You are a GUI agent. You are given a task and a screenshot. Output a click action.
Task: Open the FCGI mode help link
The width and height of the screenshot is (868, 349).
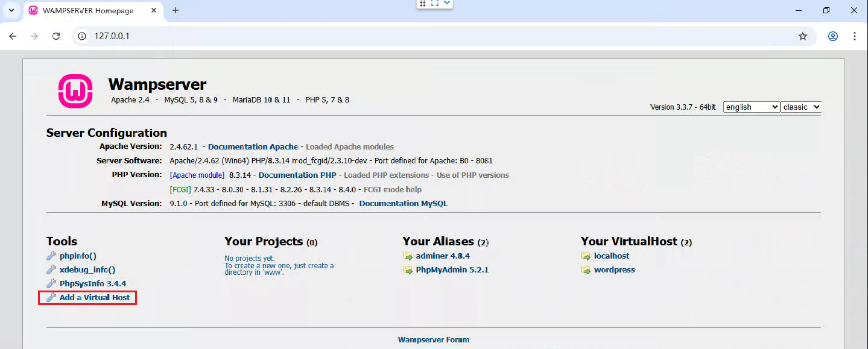(393, 189)
